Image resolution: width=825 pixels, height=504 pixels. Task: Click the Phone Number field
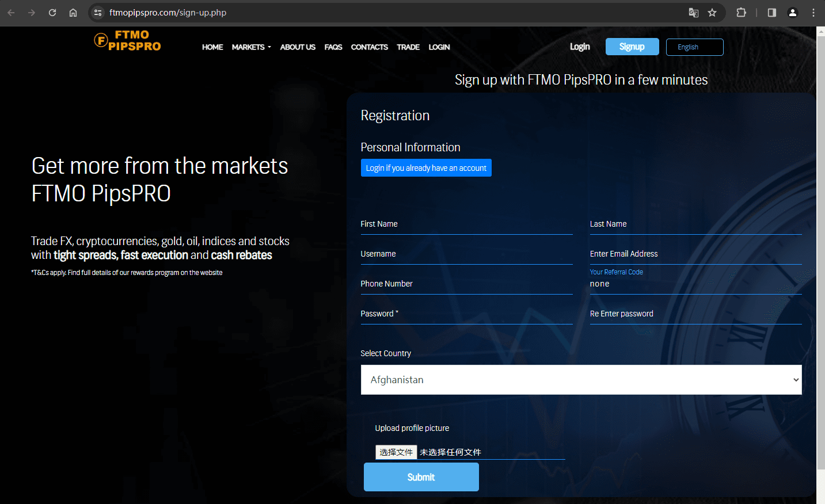[466, 284]
